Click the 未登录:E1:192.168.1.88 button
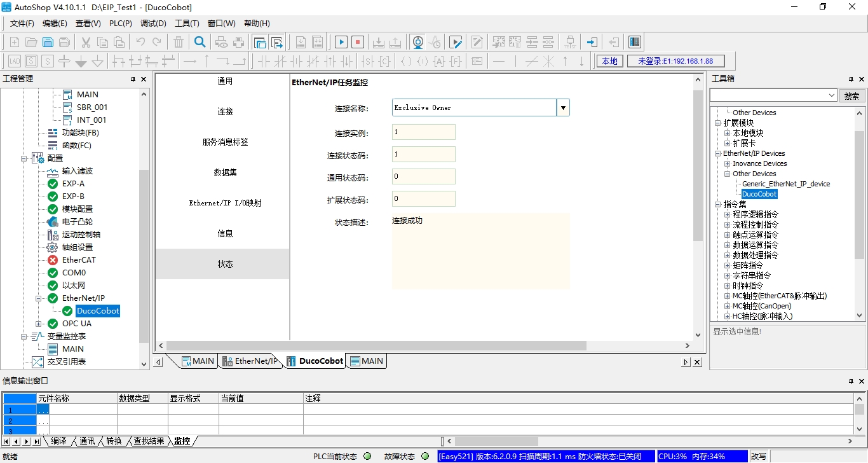The image size is (868, 463). [x=675, y=61]
